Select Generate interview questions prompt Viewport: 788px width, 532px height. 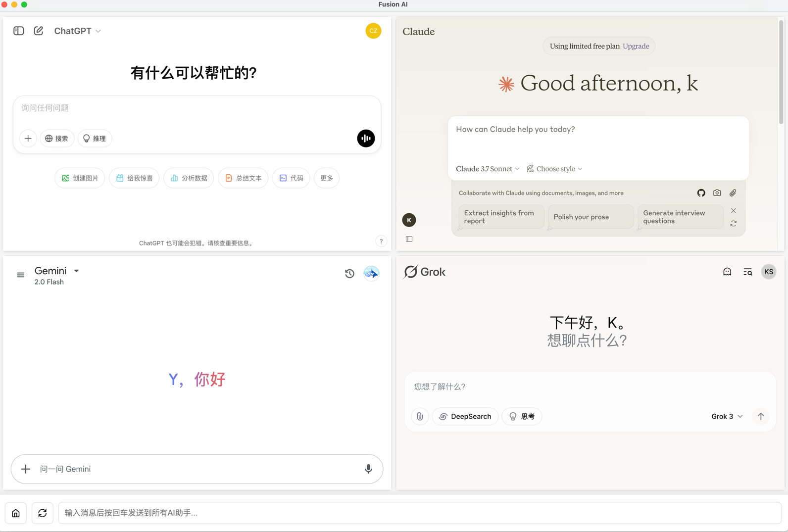(681, 217)
